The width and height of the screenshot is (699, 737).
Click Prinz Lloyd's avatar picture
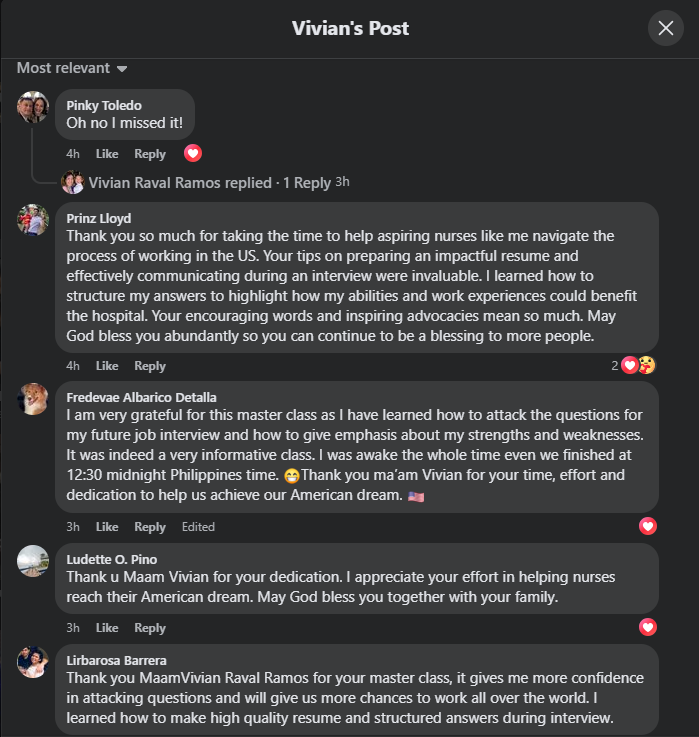(33, 220)
